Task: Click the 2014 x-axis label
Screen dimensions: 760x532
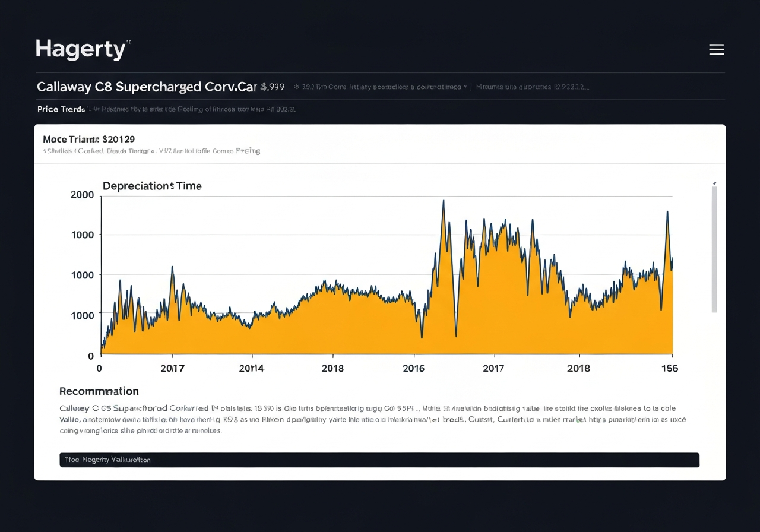Action: point(251,368)
